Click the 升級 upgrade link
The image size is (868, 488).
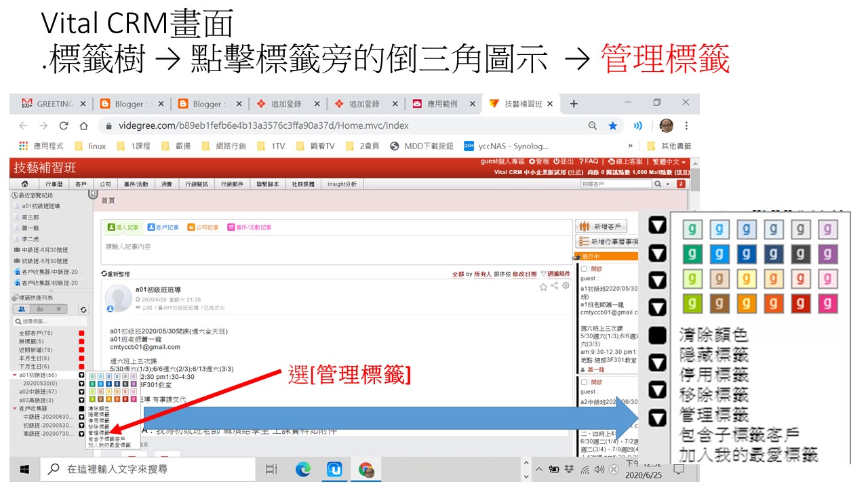pos(575,172)
